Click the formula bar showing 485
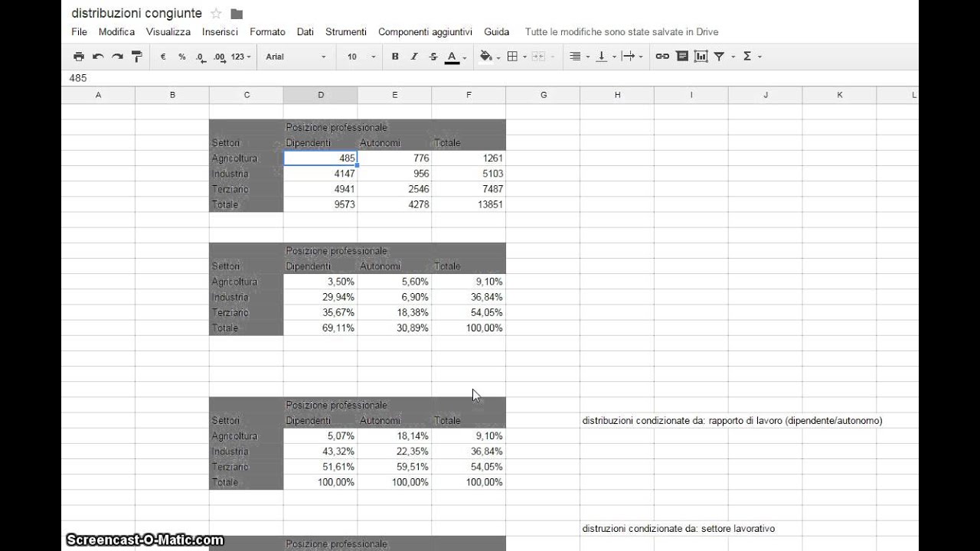The image size is (980, 551). [x=490, y=78]
